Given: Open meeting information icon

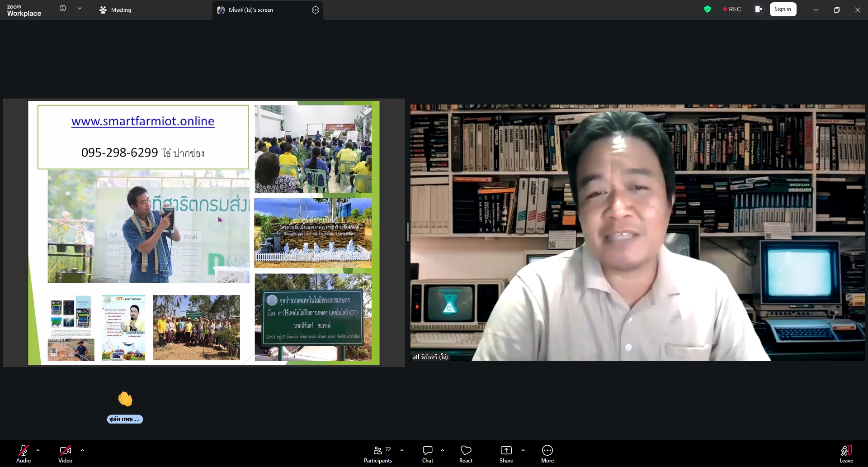Looking at the screenshot, I should [x=63, y=8].
